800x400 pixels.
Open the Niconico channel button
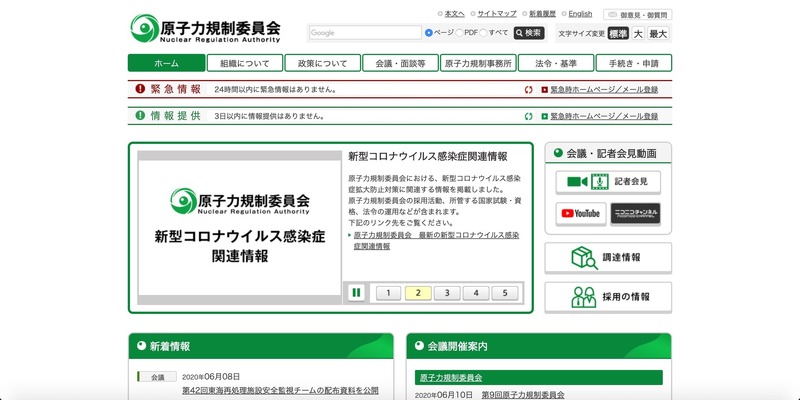pos(635,214)
